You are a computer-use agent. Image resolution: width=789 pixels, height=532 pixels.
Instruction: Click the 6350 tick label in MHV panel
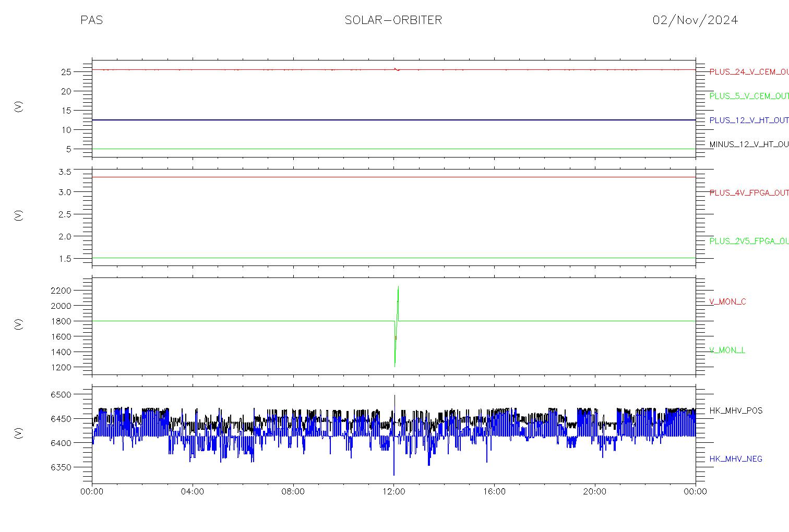(x=61, y=467)
